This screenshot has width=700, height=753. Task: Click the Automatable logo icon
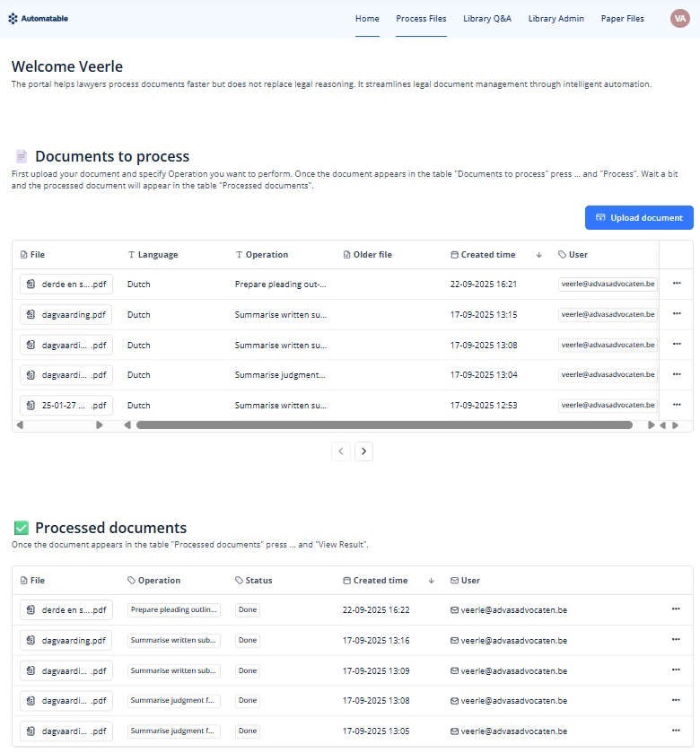coord(13,19)
